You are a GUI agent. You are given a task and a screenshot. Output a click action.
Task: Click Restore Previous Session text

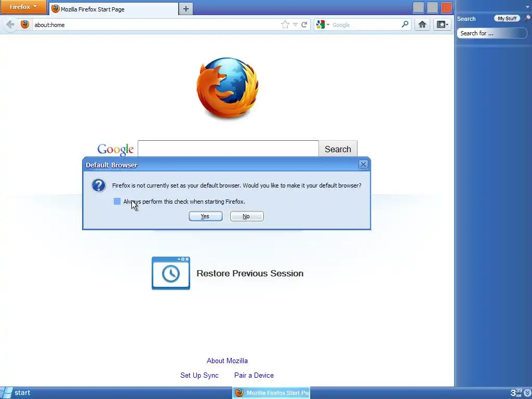coord(250,273)
